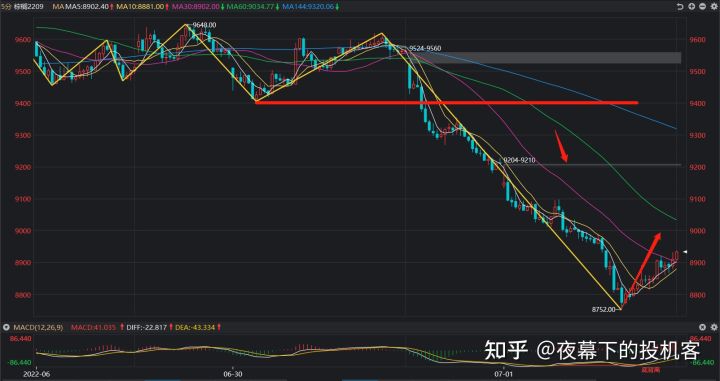The width and height of the screenshot is (720, 381).
Task: Click the MA60:9034.77 green indicator label
Action: pos(250,7)
